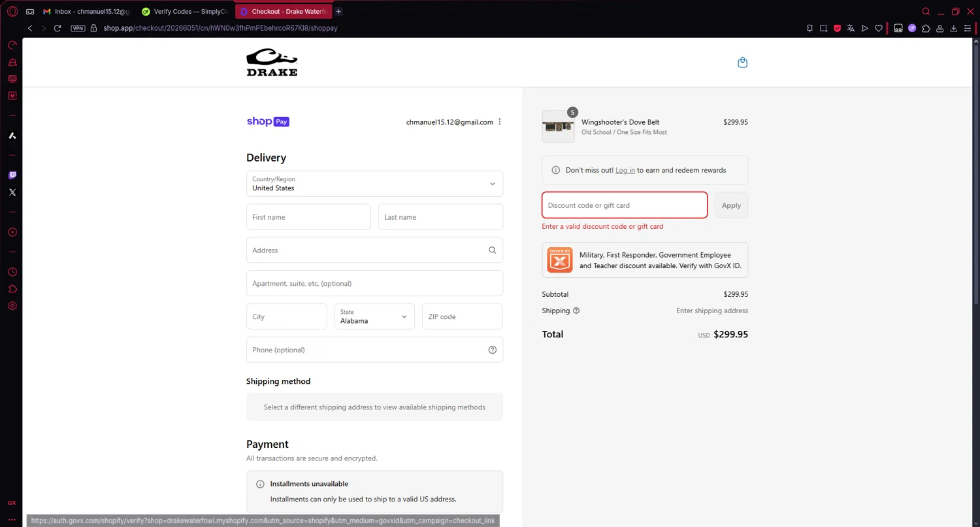Open sidebar Settings gear icon
Screen dimensions: 980x527
click(x=12, y=306)
